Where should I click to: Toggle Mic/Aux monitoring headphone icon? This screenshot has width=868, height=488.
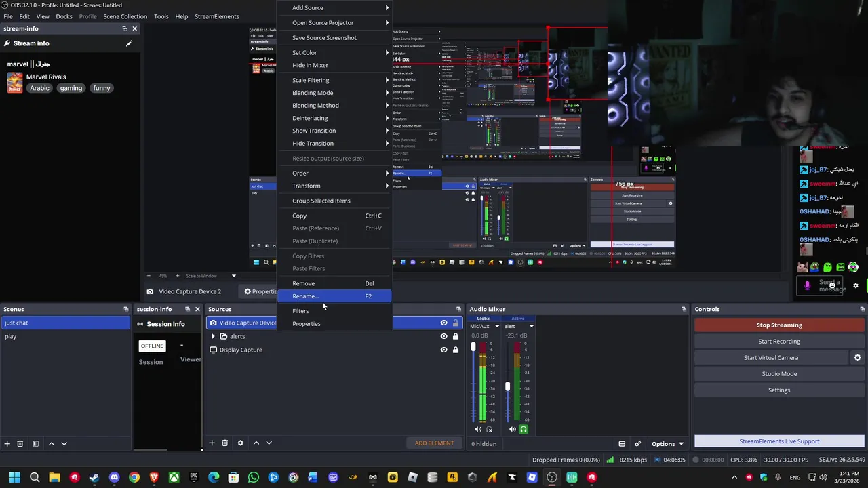click(489, 429)
